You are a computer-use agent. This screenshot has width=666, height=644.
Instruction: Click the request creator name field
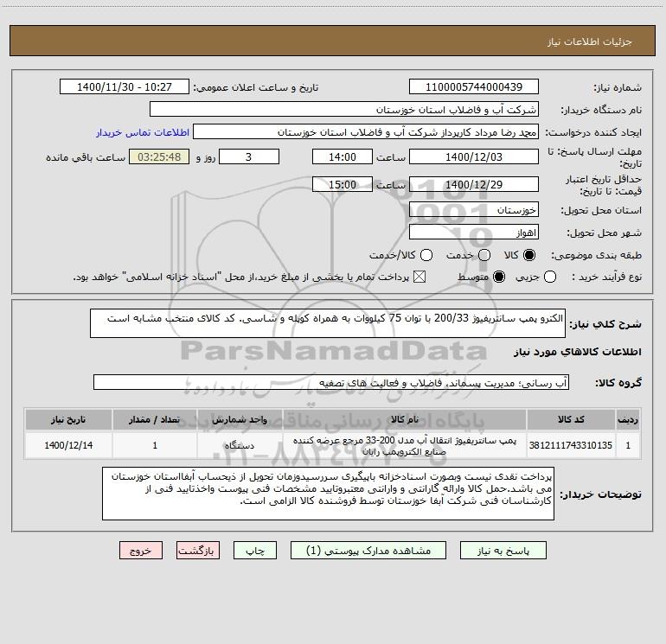(366, 131)
